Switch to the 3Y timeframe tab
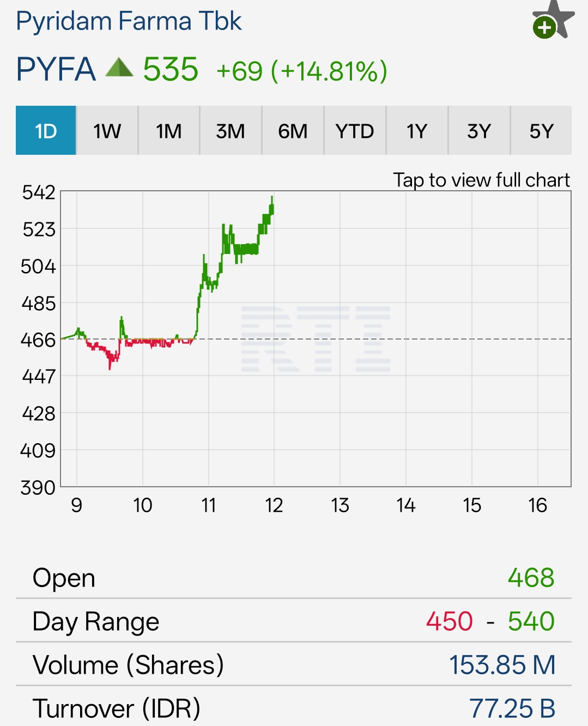The image size is (588, 726). (x=479, y=131)
